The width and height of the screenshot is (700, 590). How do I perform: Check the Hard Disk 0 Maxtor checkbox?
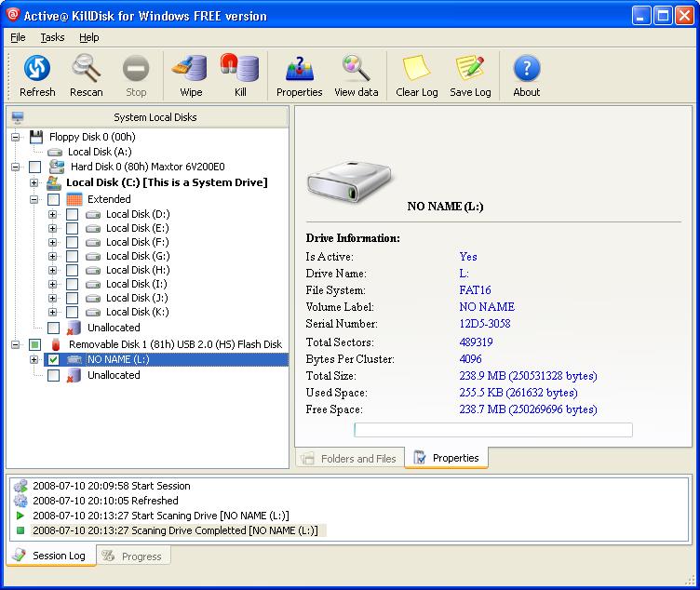34,167
